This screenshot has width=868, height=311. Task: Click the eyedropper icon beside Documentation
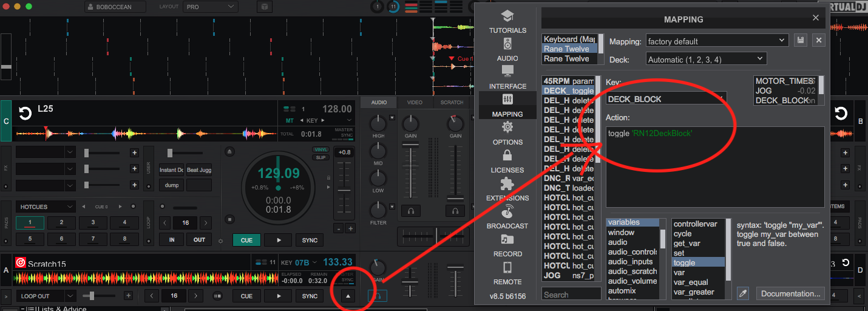[743, 293]
